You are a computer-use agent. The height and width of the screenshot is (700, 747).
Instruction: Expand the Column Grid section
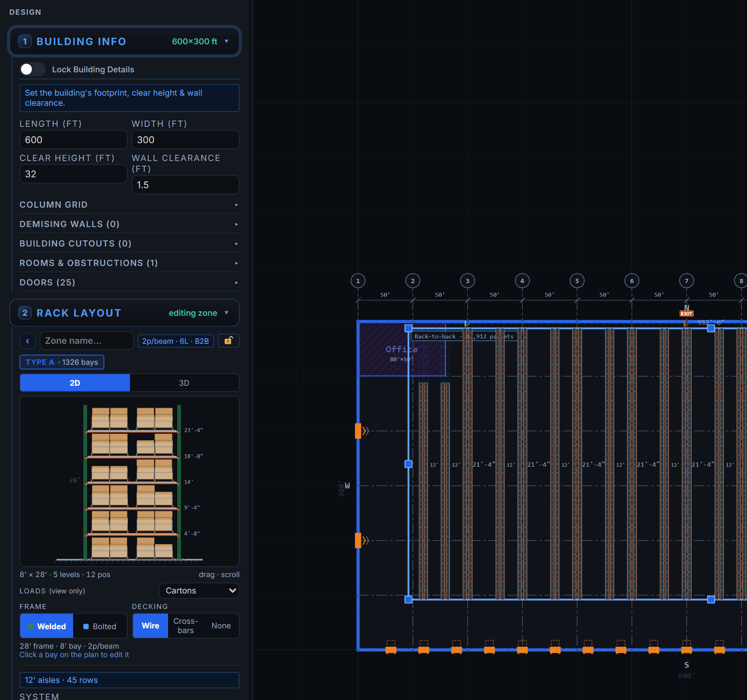[x=129, y=205]
